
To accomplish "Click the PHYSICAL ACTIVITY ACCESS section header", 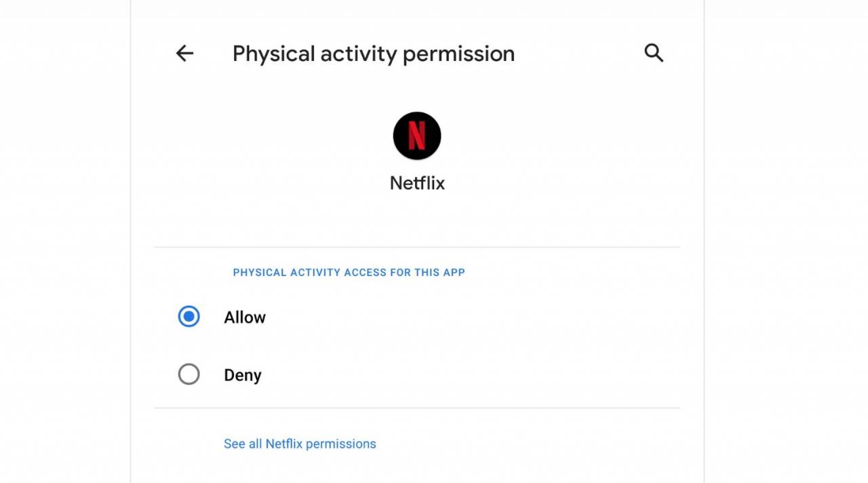I will point(349,272).
